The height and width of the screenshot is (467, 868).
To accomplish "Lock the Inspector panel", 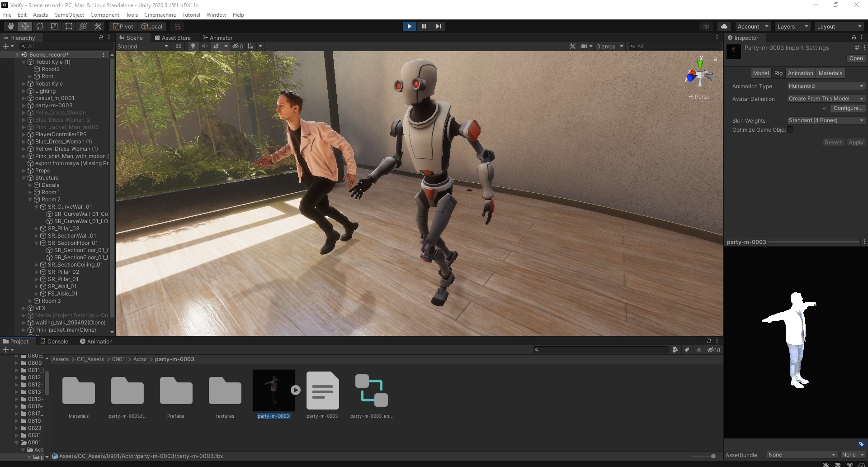I will [854, 38].
